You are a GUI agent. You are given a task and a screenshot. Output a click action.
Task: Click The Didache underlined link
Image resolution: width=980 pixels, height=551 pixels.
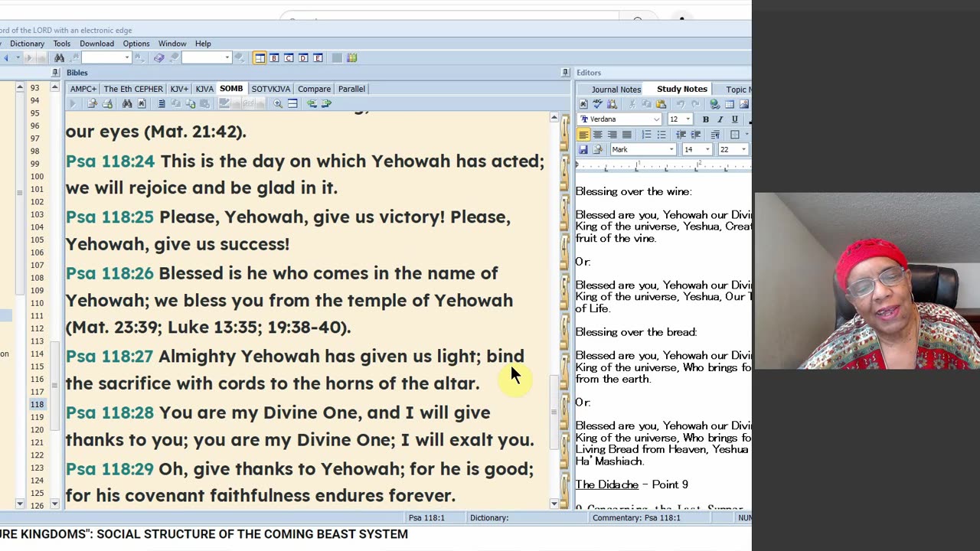pyautogui.click(x=606, y=484)
